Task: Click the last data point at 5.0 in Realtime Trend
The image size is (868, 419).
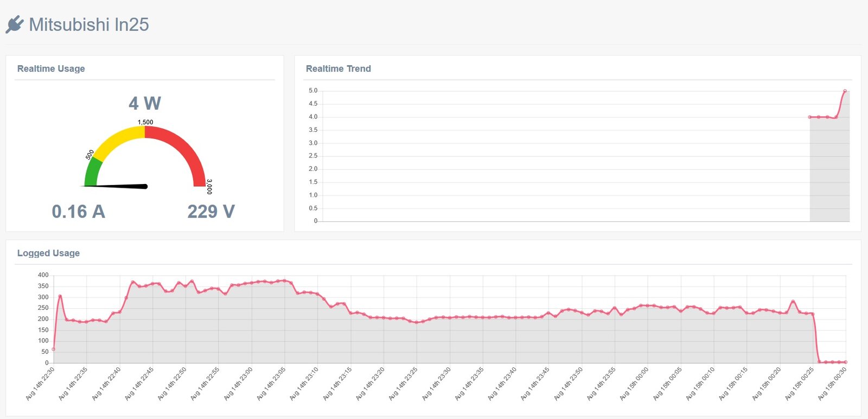Action: coord(845,91)
